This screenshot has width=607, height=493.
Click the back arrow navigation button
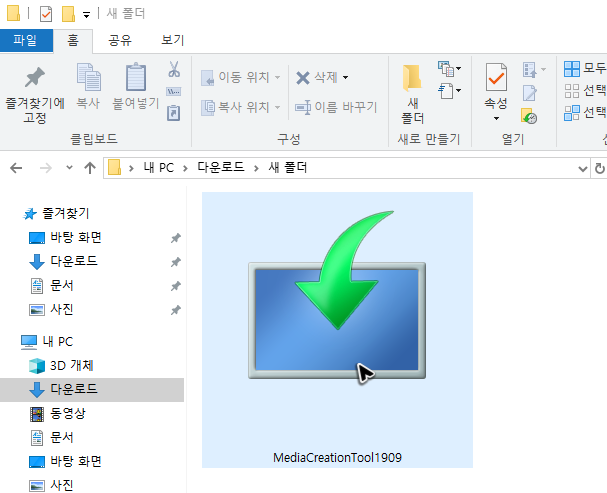click(16, 168)
